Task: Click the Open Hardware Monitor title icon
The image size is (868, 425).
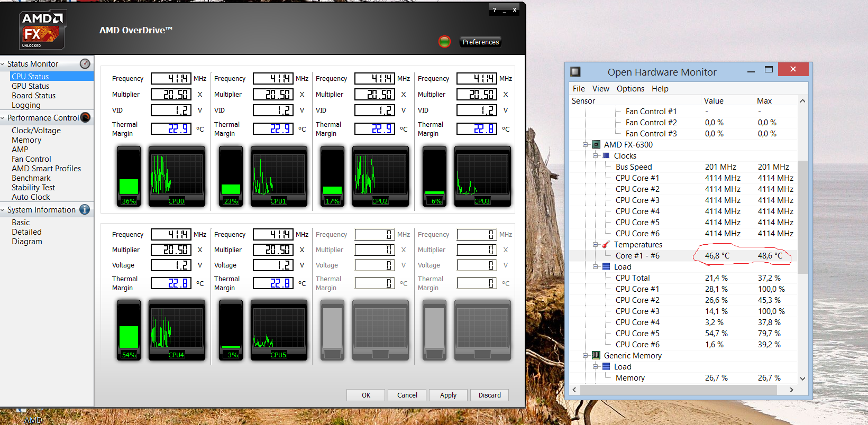Action: pos(575,72)
